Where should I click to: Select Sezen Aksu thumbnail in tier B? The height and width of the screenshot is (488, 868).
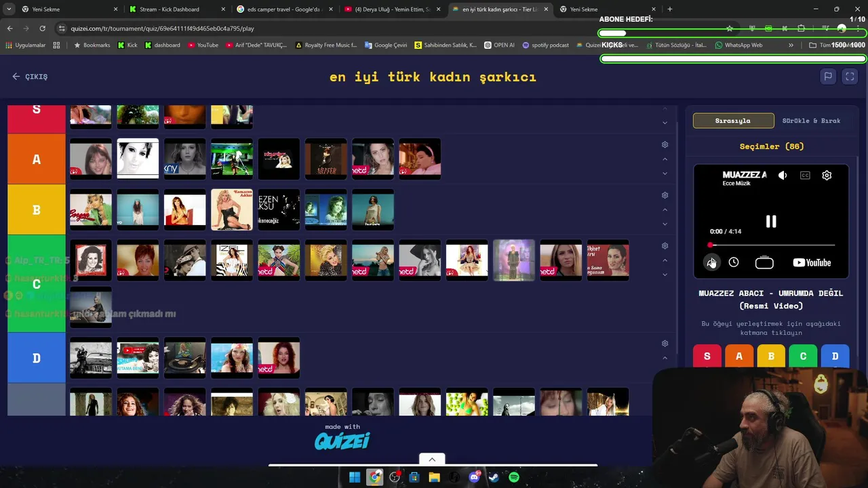[x=279, y=209]
